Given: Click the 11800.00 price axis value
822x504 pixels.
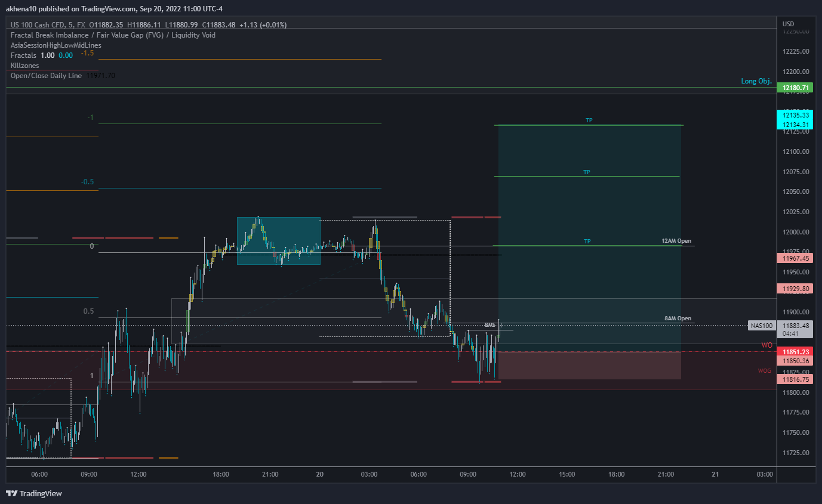Looking at the screenshot, I should [x=796, y=392].
